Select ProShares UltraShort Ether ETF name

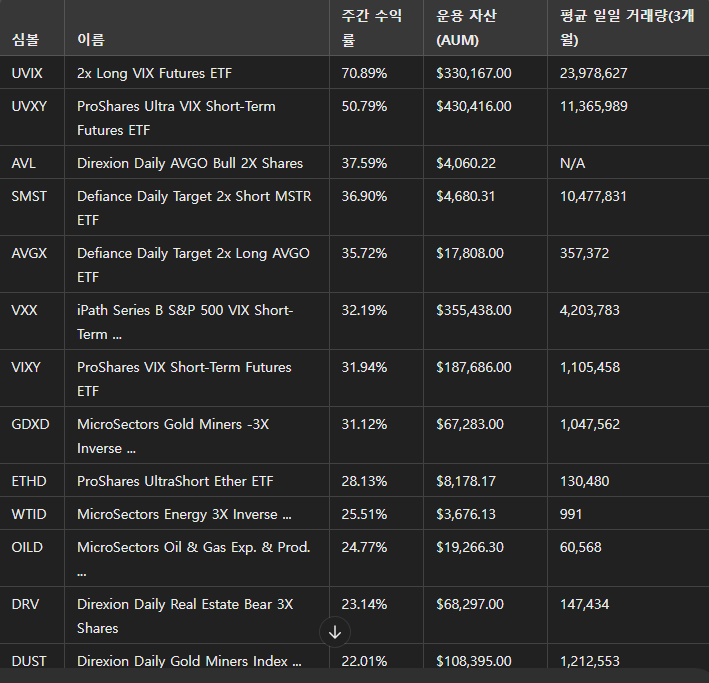175,481
